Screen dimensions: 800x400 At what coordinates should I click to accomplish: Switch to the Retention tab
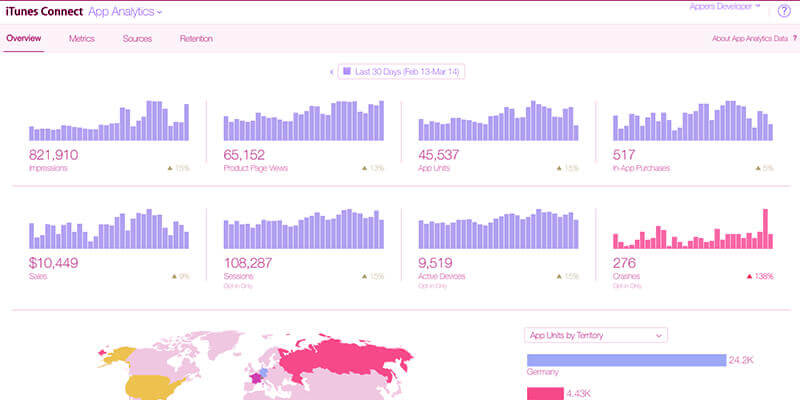point(196,39)
